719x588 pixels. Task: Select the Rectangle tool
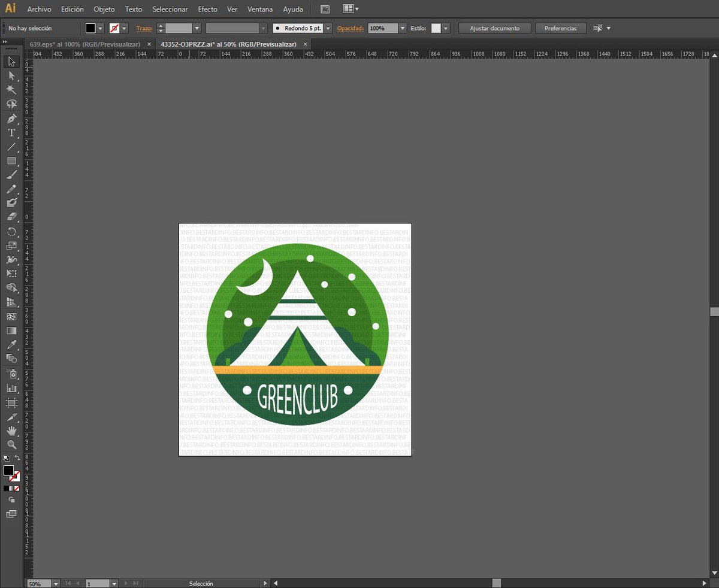point(11,161)
